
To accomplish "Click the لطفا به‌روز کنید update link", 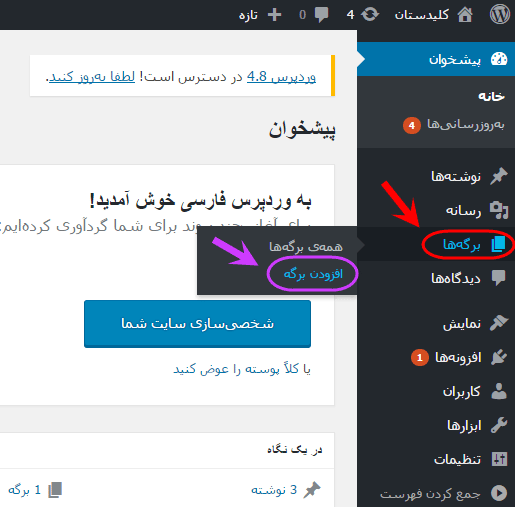I will [92, 77].
